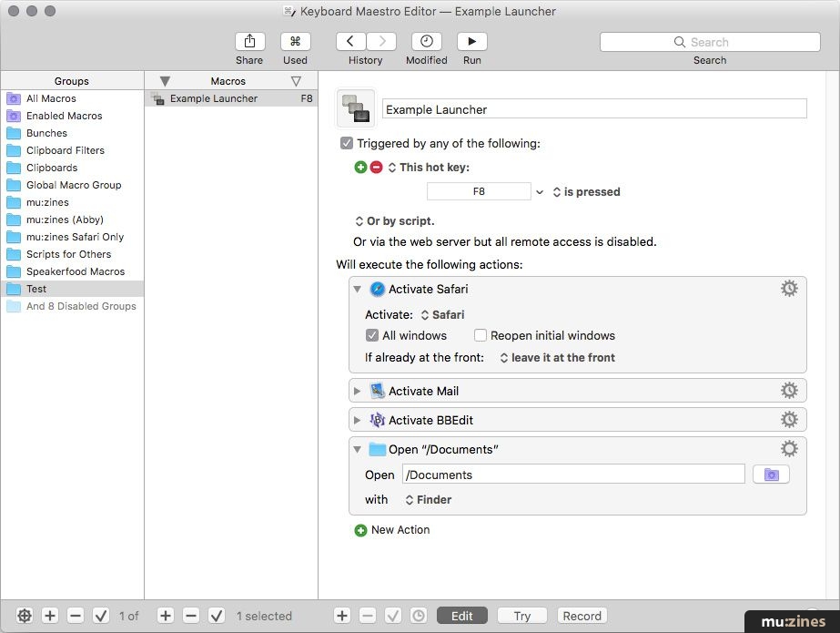The image size is (840, 633).
Task: Open the 'is pressed' popup menu
Action: coord(585,192)
